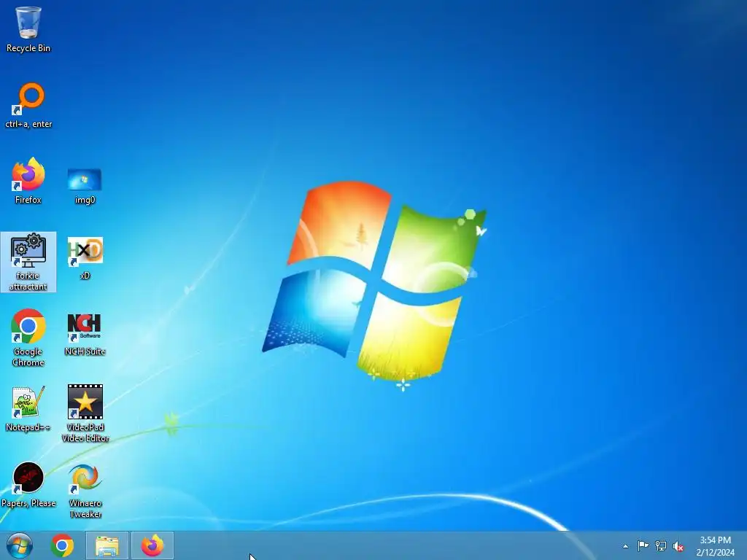747x560 pixels.
Task: Open the Recycle Bin desktop icon
Action: tap(28, 28)
